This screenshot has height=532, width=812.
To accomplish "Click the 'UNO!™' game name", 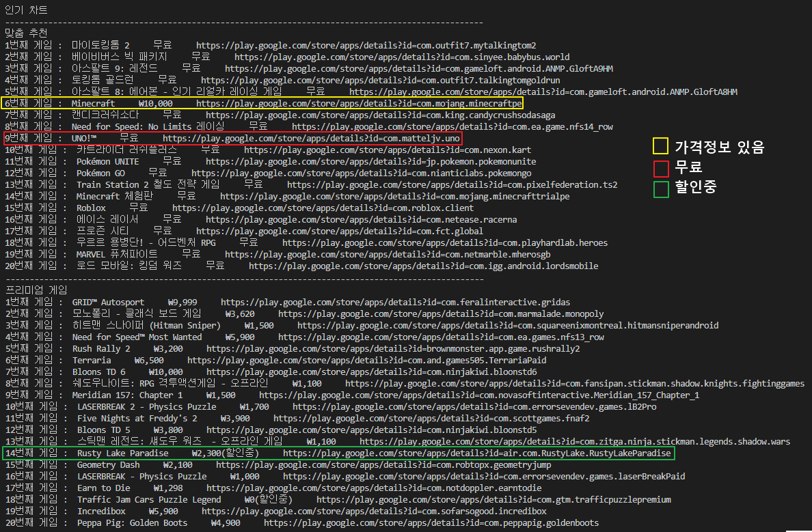I will (84, 138).
